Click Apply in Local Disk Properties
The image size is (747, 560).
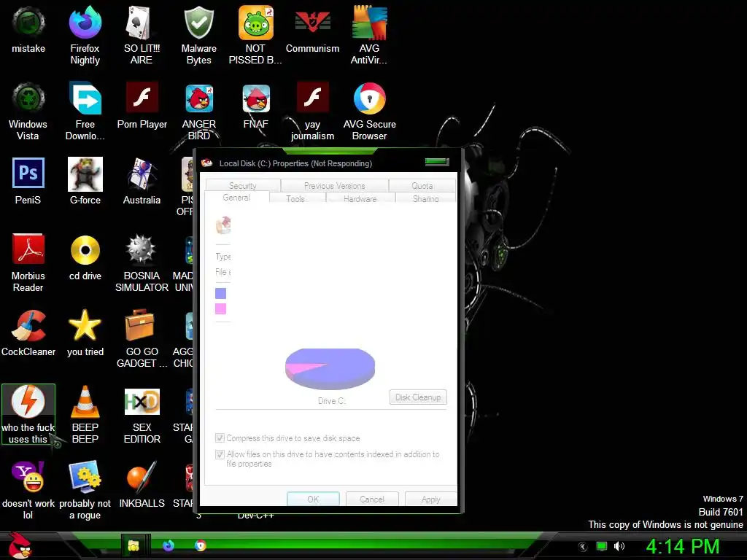[430, 499]
